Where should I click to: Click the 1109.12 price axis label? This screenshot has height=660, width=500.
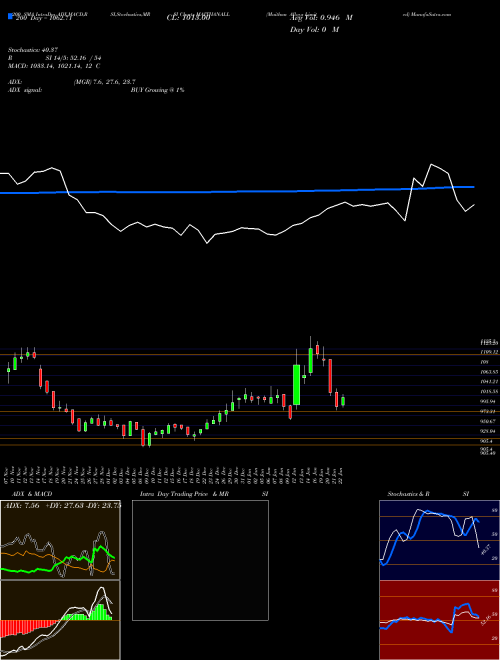click(x=489, y=352)
